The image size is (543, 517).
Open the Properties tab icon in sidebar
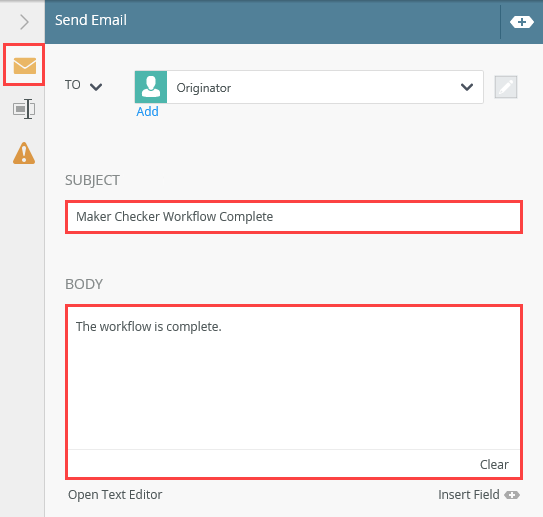tap(24, 109)
